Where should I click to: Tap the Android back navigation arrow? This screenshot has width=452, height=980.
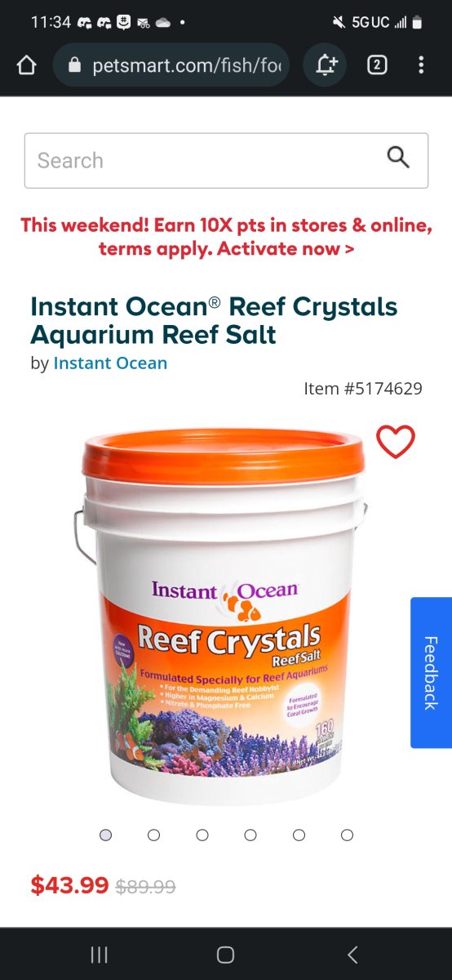[x=352, y=955]
